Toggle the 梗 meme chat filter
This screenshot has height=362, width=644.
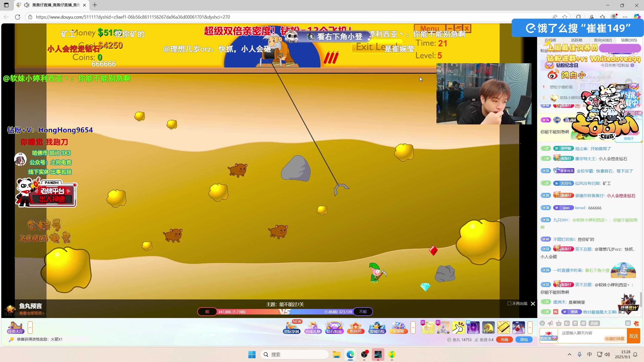point(583,323)
